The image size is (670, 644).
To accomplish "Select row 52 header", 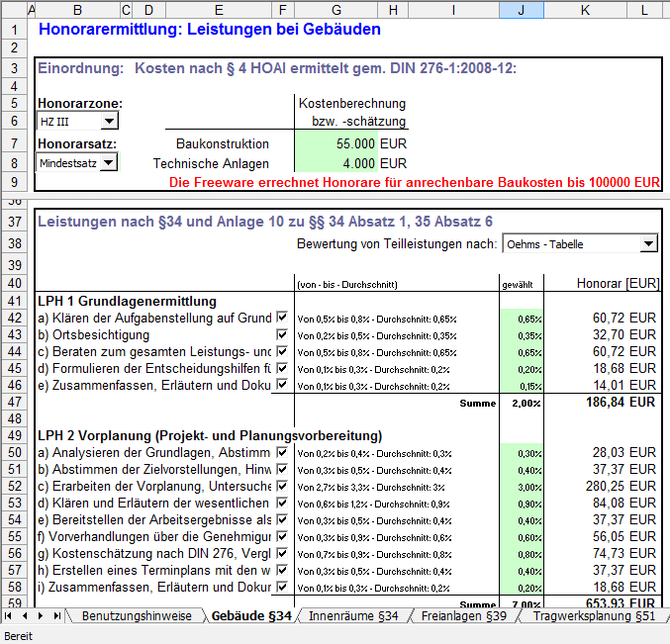I will (14, 486).
